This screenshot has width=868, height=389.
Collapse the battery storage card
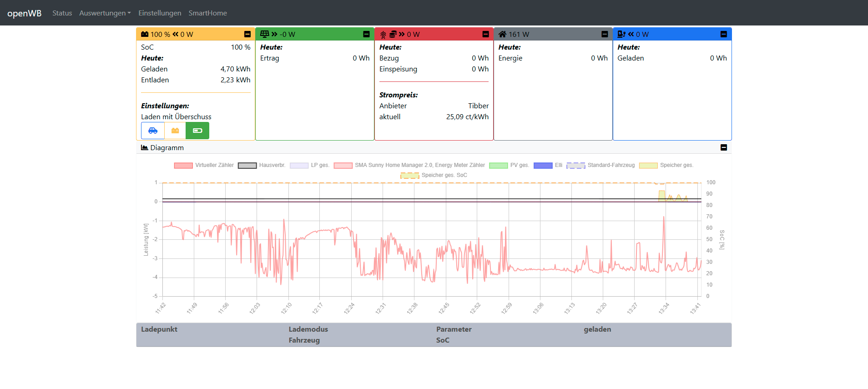[x=247, y=34]
